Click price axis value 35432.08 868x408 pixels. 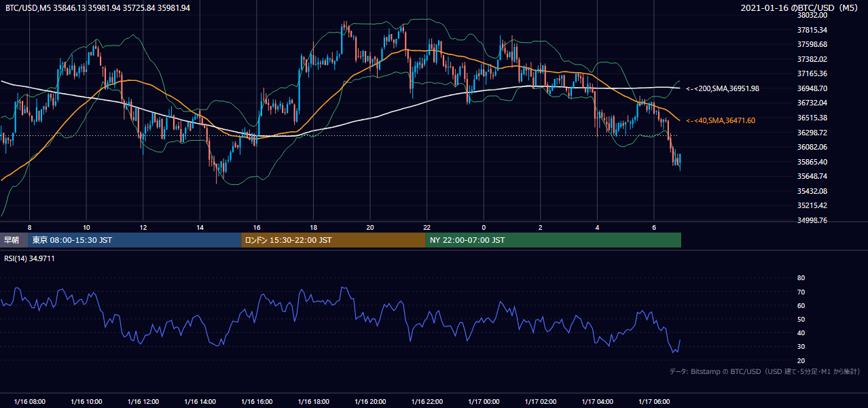(812, 191)
